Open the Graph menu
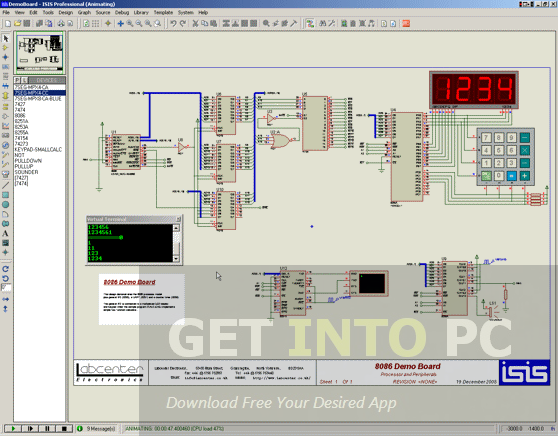The height and width of the screenshot is (436, 558). pos(84,12)
